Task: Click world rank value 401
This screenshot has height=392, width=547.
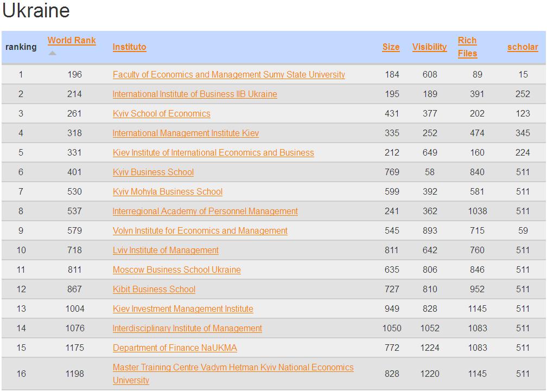Action: pyautogui.click(x=75, y=172)
